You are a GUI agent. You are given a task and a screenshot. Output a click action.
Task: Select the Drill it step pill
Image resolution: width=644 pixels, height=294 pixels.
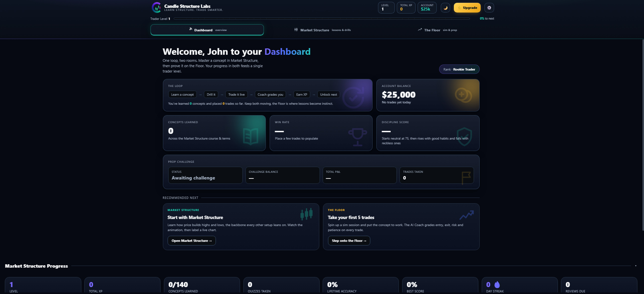click(x=211, y=94)
